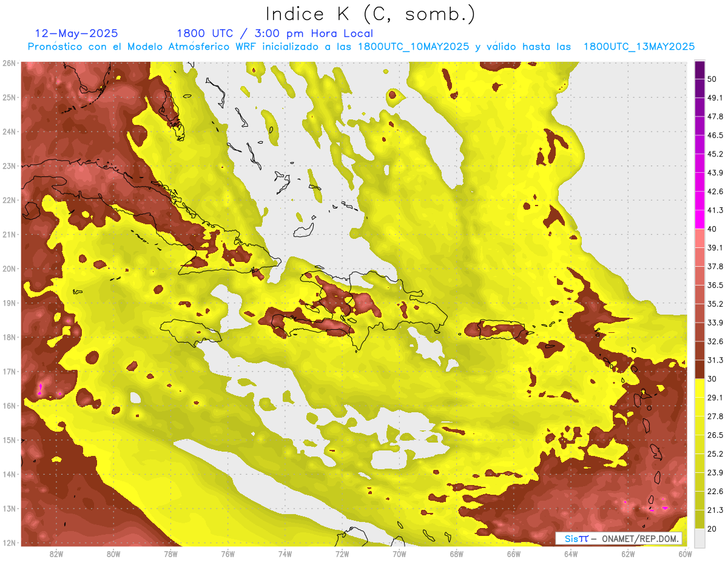Click the colorbar value "22.6"

[716, 492]
